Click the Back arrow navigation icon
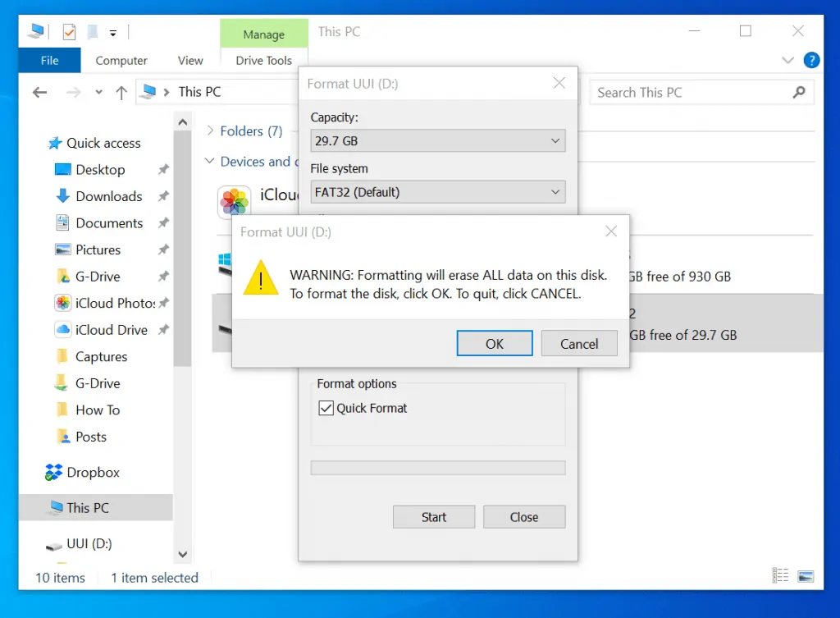840x618 pixels. [x=39, y=93]
